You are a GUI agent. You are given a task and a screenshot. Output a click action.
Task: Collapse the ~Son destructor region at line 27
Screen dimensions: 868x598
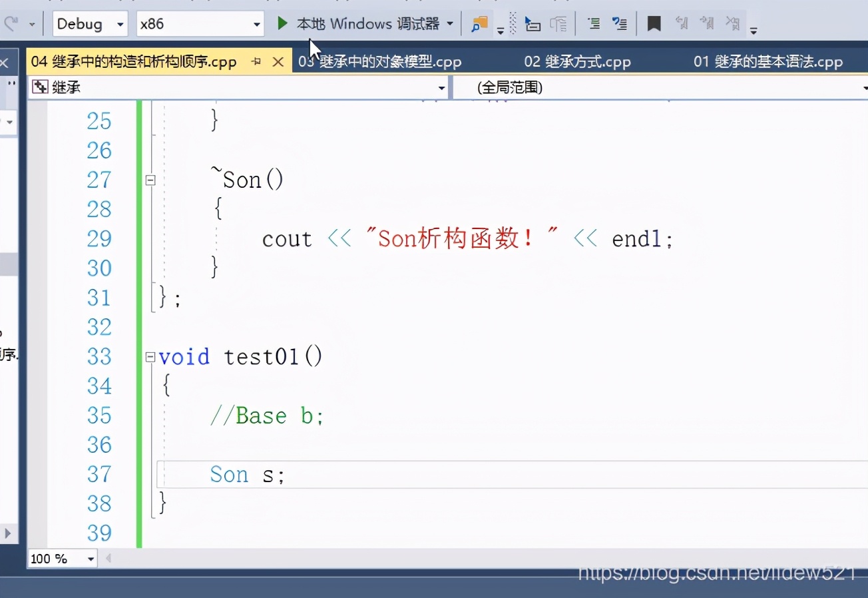coord(150,179)
